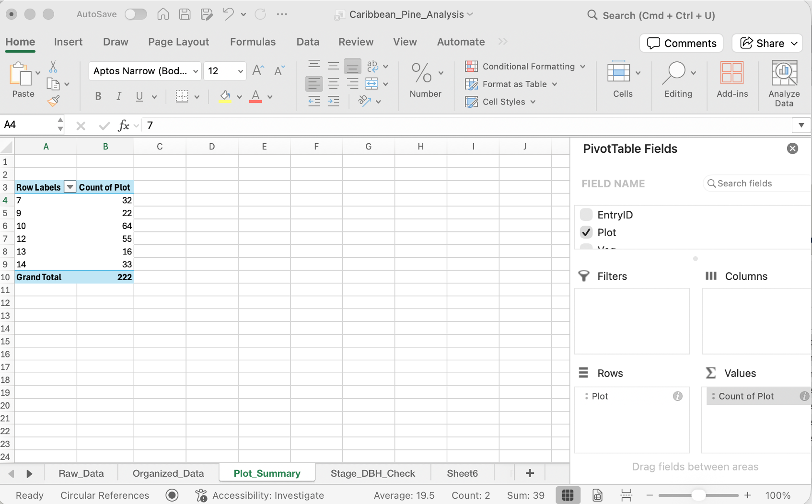Click the Merge and Center icon

[371, 84]
